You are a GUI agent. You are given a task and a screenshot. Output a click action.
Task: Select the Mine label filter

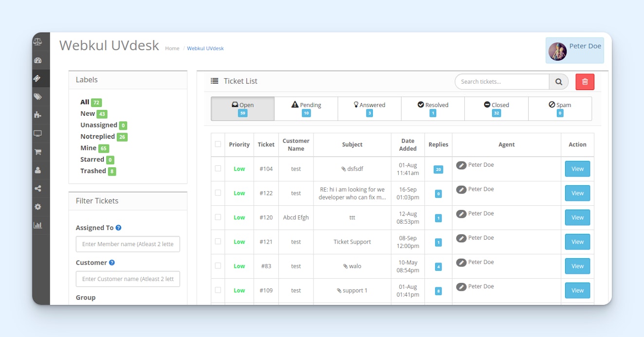pos(94,148)
